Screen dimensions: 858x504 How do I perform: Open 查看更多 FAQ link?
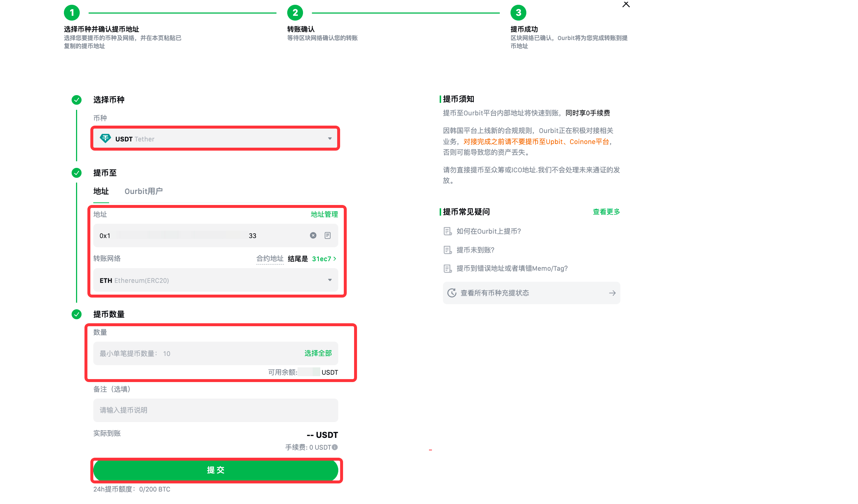click(606, 212)
